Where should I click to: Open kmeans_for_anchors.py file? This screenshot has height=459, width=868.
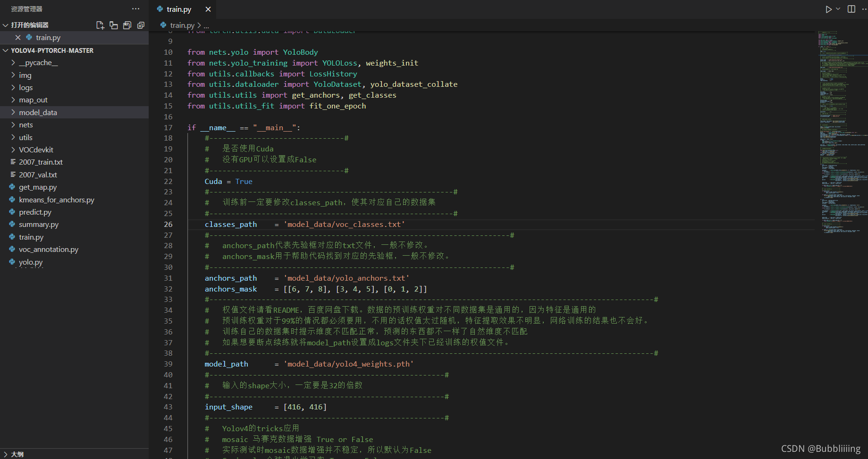[x=57, y=200]
